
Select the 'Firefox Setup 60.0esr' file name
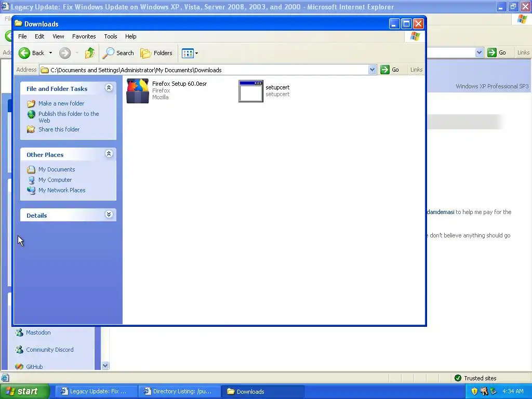pyautogui.click(x=179, y=84)
